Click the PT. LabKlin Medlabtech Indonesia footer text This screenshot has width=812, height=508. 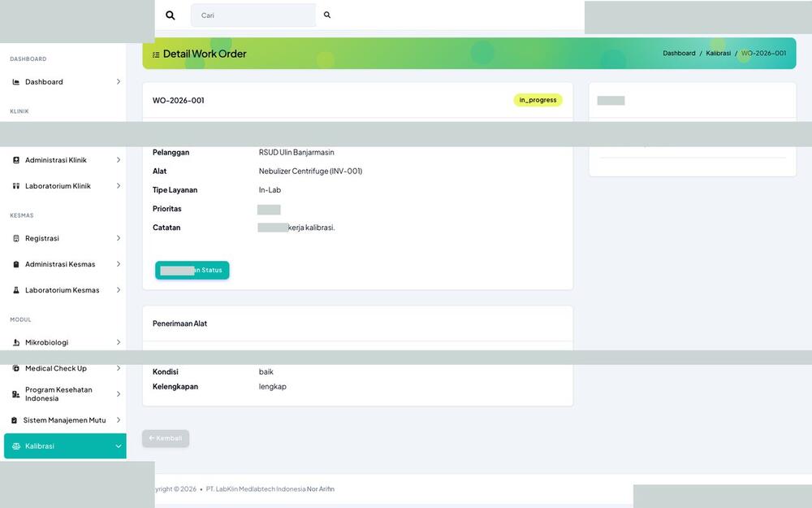pos(256,488)
